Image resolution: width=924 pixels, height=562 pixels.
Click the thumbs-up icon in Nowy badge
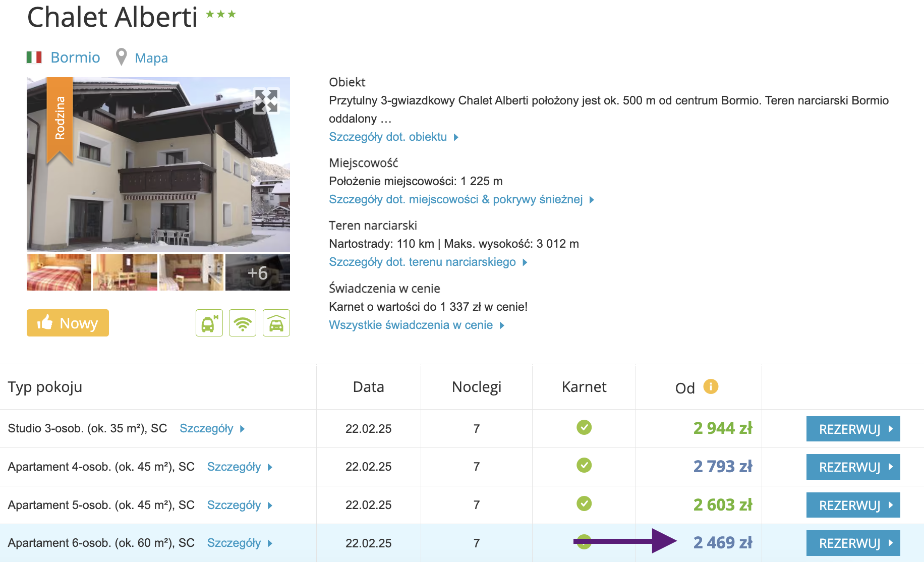pyautogui.click(x=45, y=322)
